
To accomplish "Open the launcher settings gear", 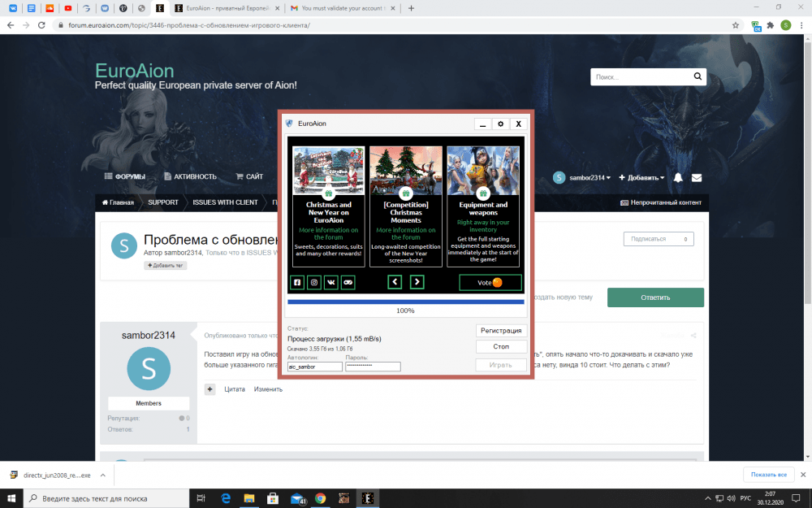I will 500,124.
